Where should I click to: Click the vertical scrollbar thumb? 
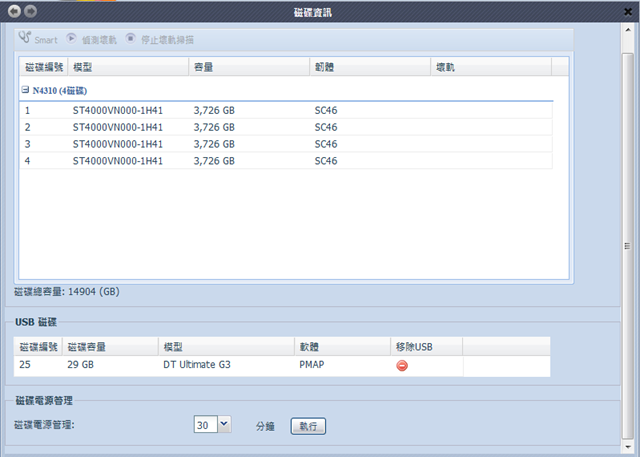pos(628,246)
